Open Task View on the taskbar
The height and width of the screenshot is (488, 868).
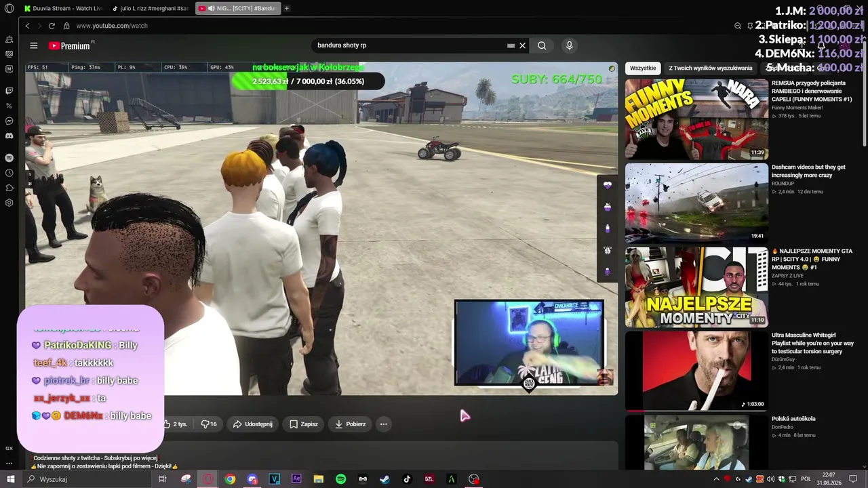pos(163,479)
